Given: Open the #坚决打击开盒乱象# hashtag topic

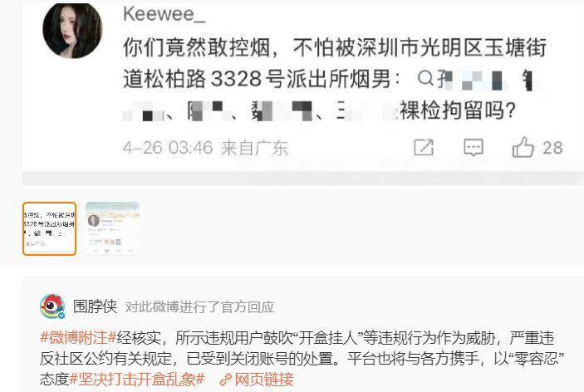Looking at the screenshot, I should tap(137, 380).
